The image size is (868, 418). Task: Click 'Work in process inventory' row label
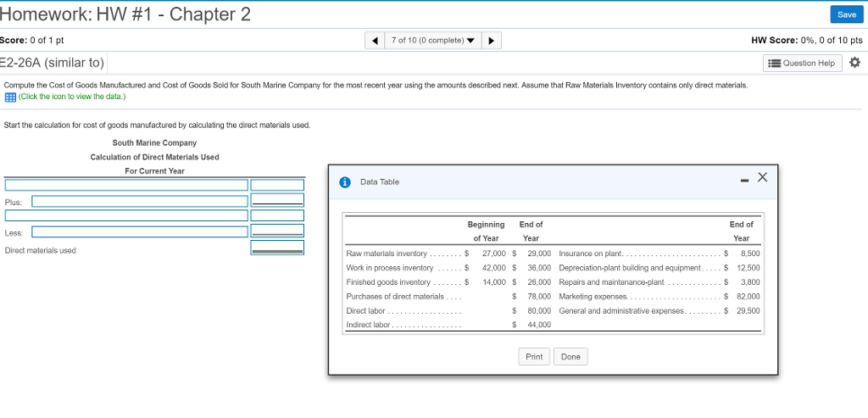pos(390,268)
